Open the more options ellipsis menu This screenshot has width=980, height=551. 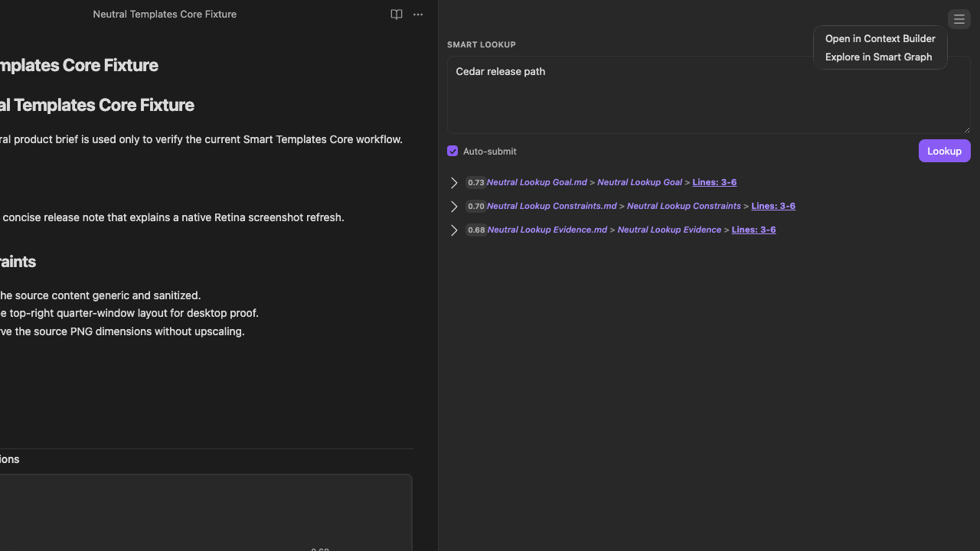tap(418, 15)
